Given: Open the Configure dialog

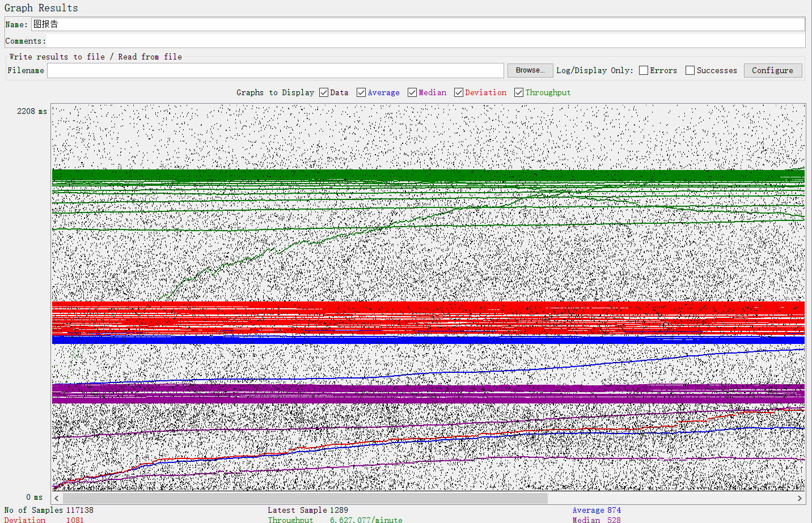Looking at the screenshot, I should [773, 70].
